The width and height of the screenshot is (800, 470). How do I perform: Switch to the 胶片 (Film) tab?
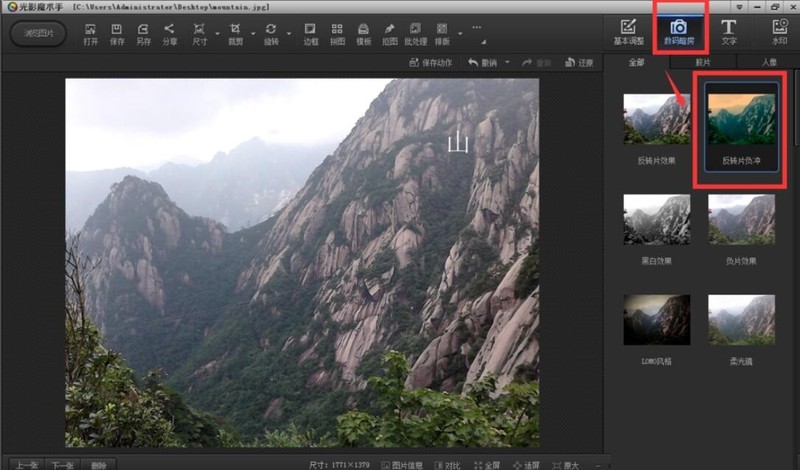click(703, 62)
